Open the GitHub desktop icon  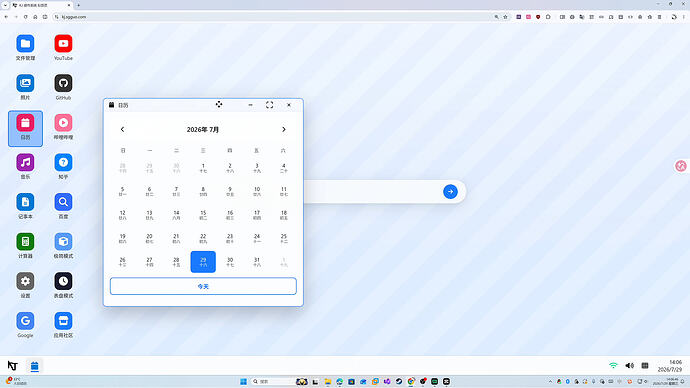[63, 83]
